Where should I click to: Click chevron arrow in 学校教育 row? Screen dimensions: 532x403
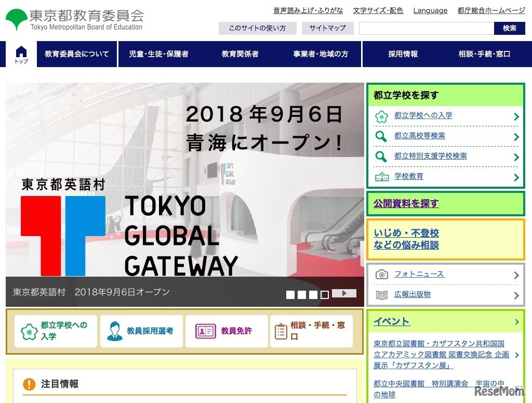(x=516, y=177)
